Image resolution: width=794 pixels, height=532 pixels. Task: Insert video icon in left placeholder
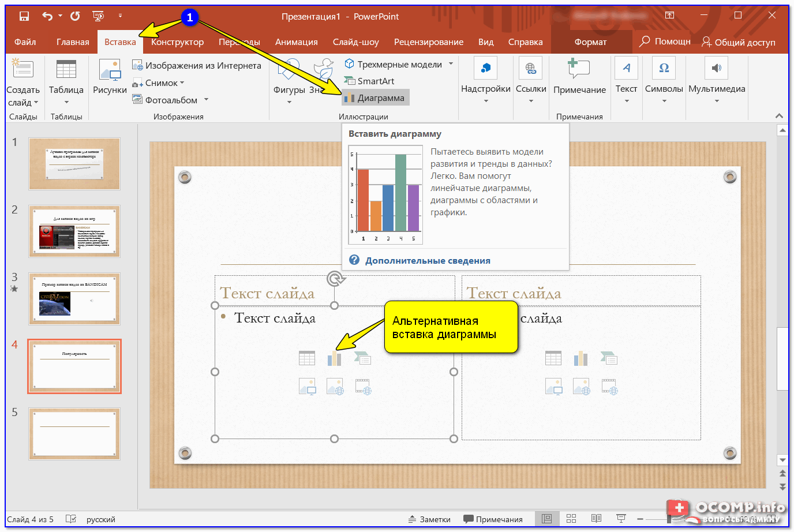tap(362, 386)
